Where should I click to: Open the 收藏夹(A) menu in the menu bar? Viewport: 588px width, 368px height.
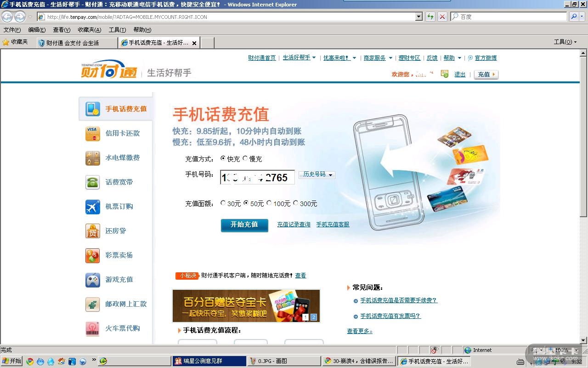(89, 30)
